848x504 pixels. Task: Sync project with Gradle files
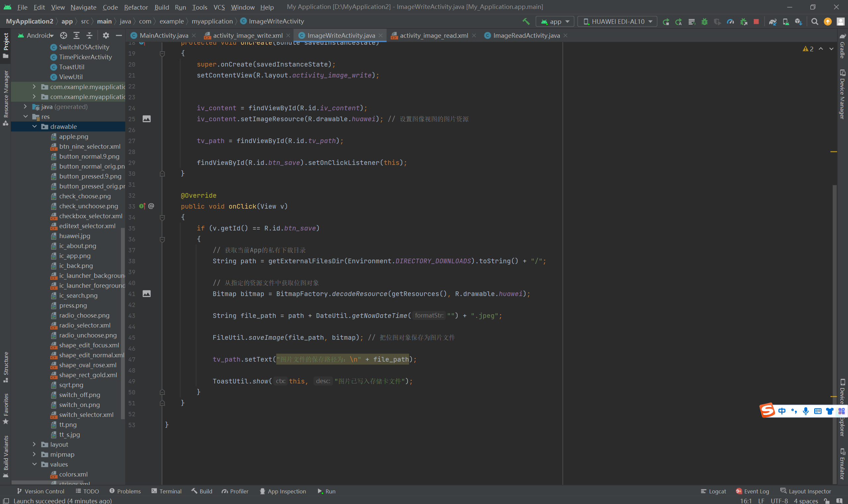pos(772,22)
